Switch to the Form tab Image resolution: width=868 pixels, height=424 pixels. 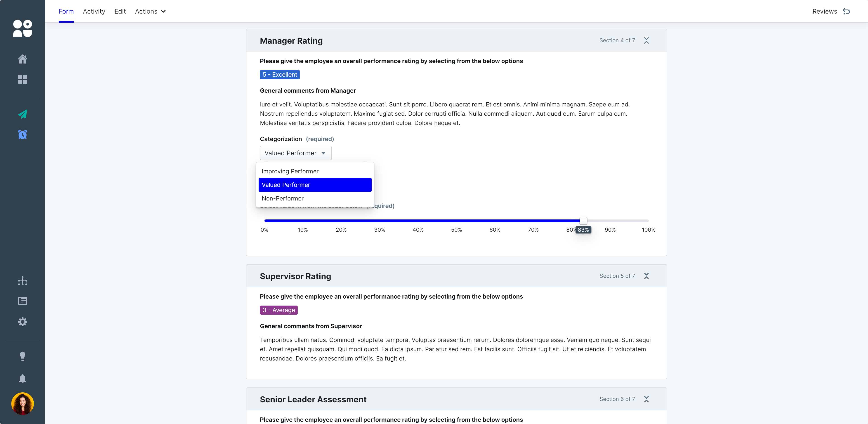coord(66,12)
